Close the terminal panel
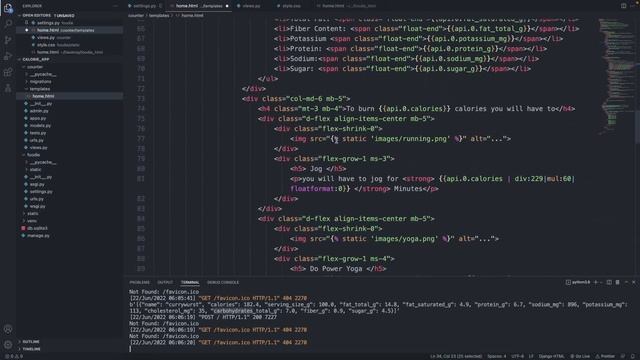 point(634,282)
